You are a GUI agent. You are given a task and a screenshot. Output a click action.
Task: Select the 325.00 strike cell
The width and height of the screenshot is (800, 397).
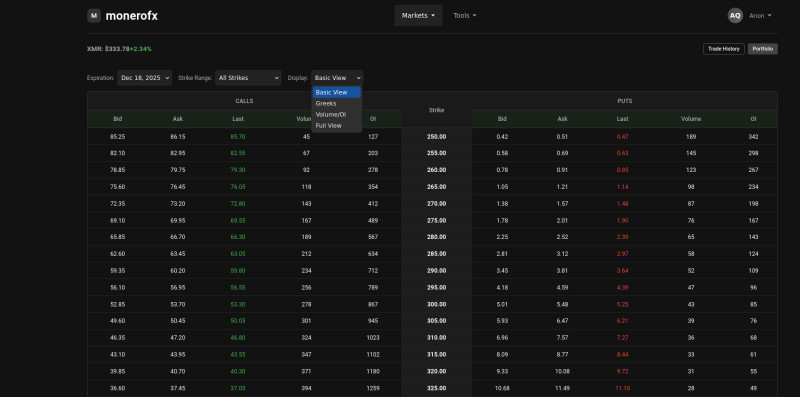coord(437,388)
